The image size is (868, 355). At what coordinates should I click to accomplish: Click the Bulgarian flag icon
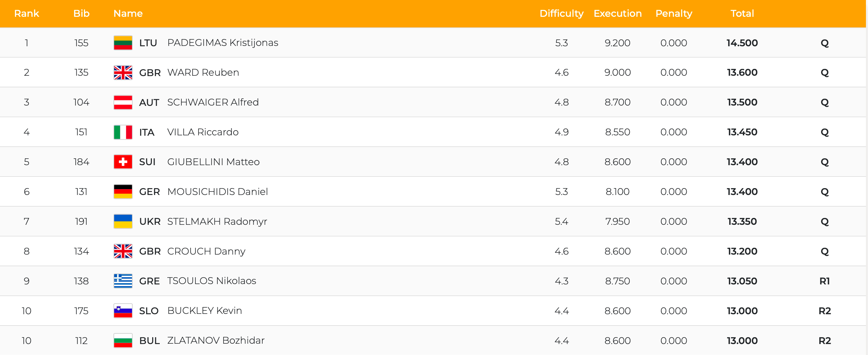(123, 341)
